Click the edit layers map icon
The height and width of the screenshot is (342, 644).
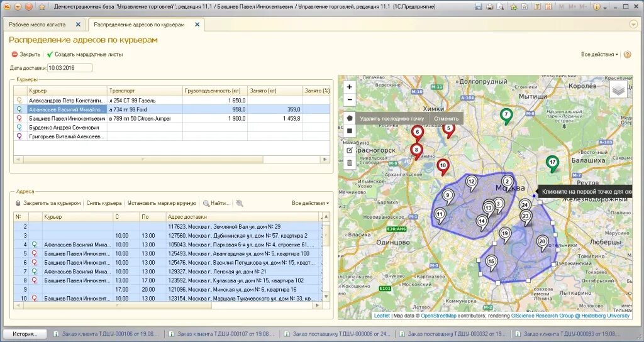(x=350, y=150)
